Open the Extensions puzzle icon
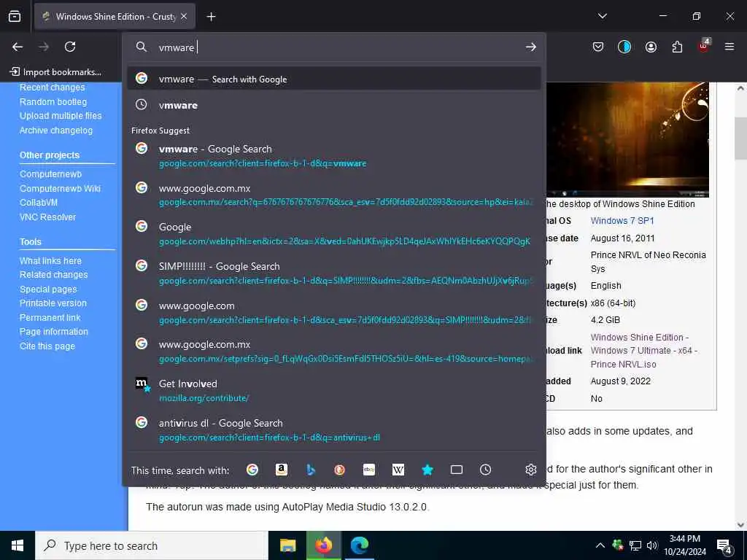 (x=677, y=47)
